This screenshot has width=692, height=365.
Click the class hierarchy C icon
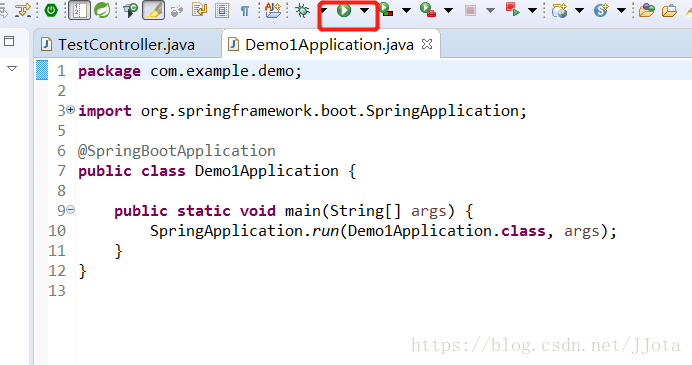click(130, 10)
